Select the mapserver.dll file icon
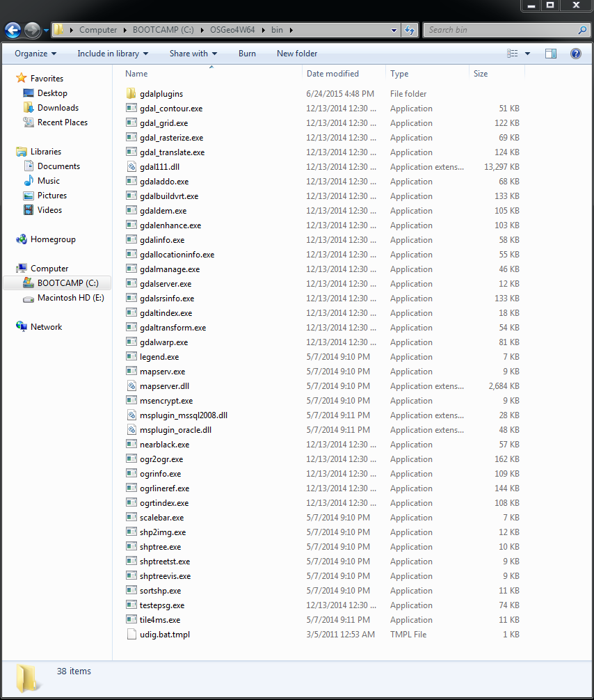594x700 pixels. [131, 385]
